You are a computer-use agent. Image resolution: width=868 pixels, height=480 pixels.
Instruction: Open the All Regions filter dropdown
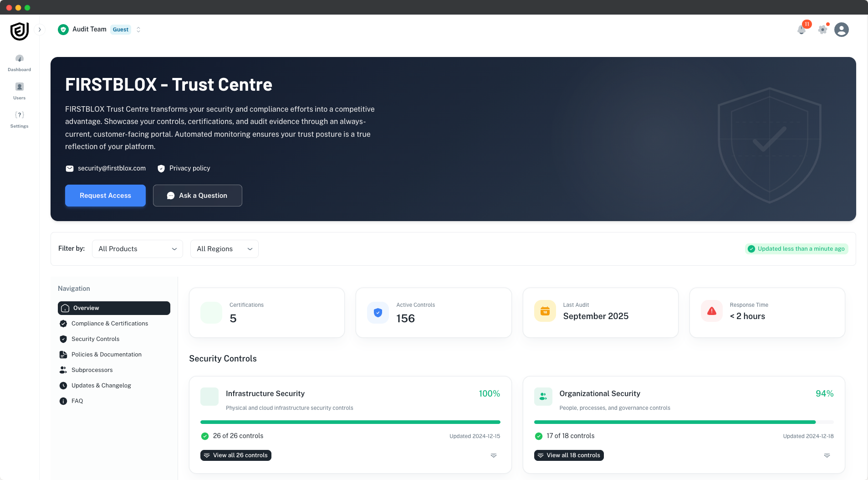224,248
